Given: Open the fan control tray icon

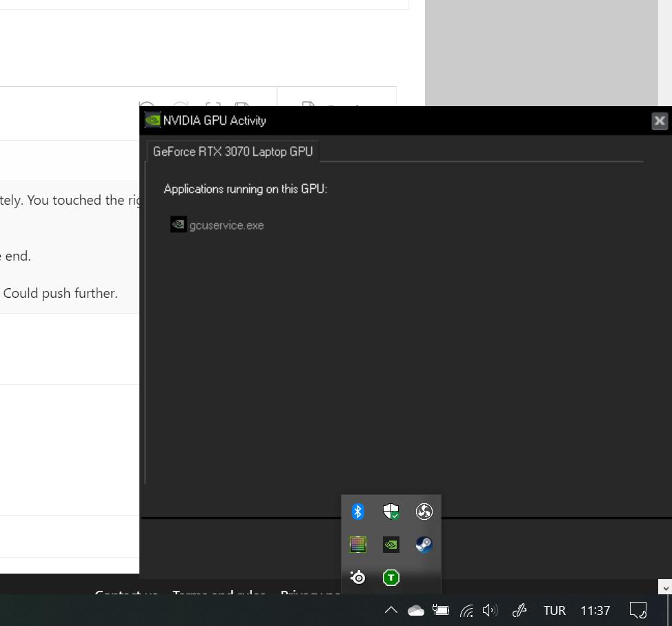Looking at the screenshot, I should click(424, 512).
